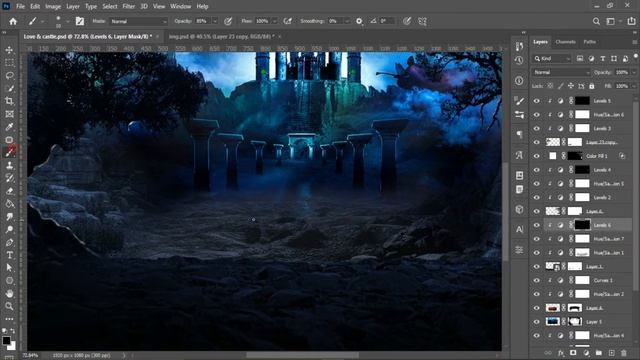This screenshot has width=640, height=360.
Task: Click the 72.84% zoom value in status bar
Action: pos(30,356)
